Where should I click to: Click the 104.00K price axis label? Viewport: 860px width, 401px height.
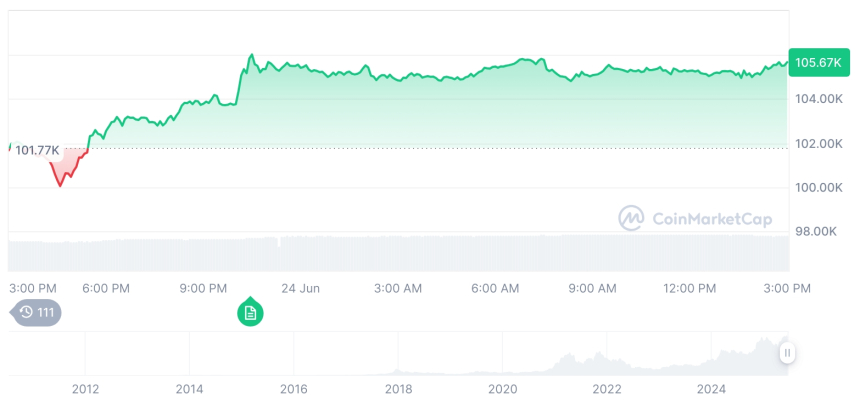pos(817,99)
